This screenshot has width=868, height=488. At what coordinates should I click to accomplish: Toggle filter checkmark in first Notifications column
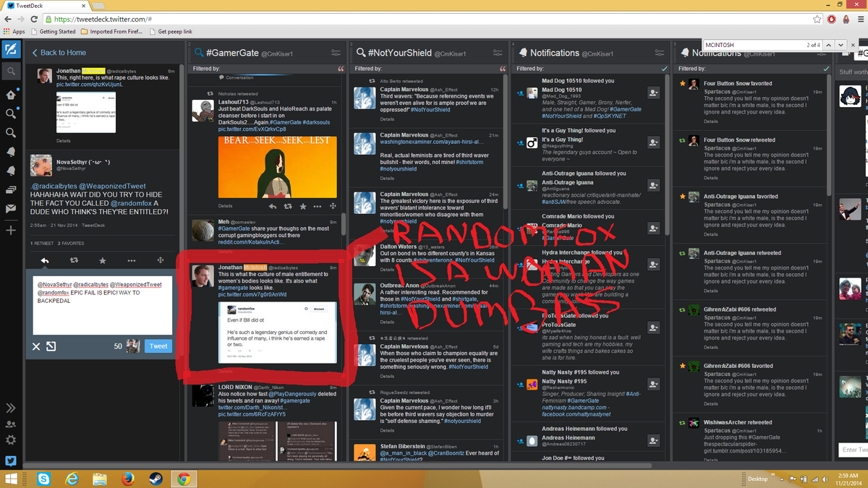665,69
